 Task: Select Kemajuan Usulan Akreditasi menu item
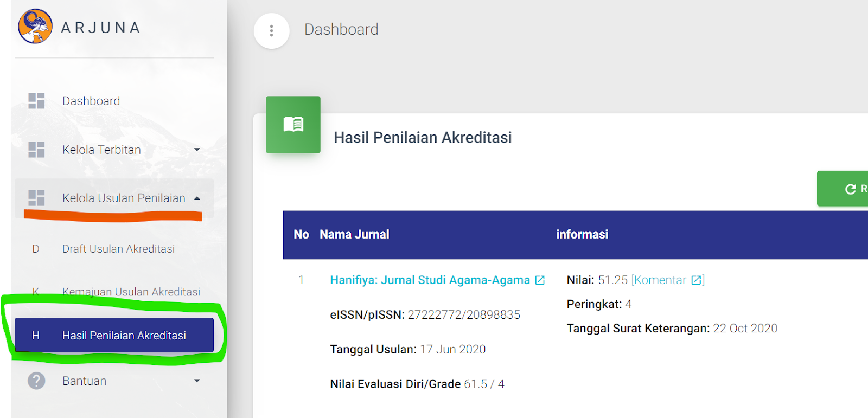tap(131, 292)
